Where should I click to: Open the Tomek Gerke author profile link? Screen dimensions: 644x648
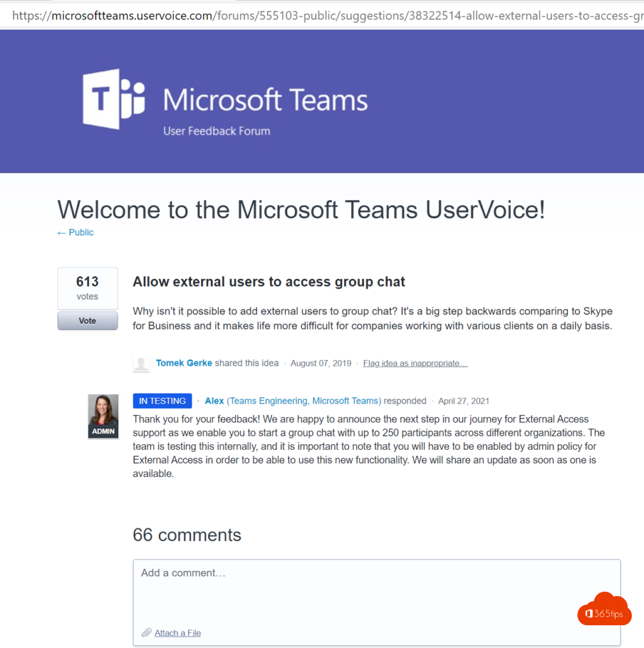click(x=183, y=363)
